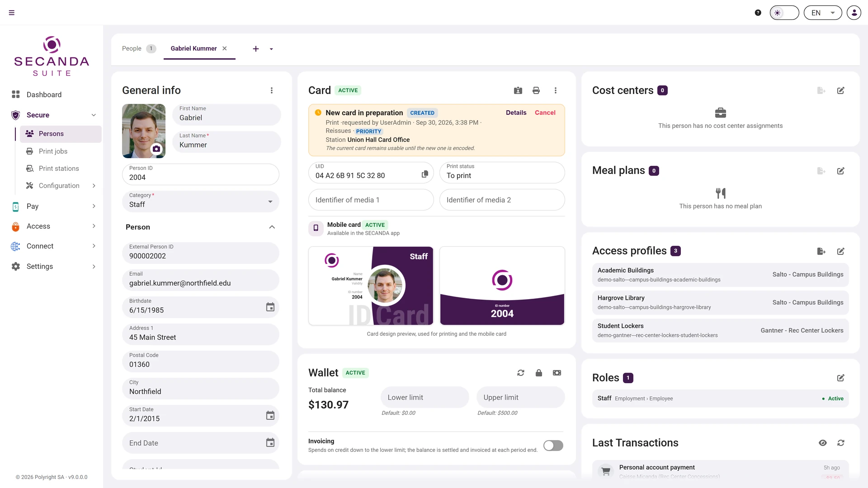Open the tab list dropdown arrow

pyautogui.click(x=271, y=49)
